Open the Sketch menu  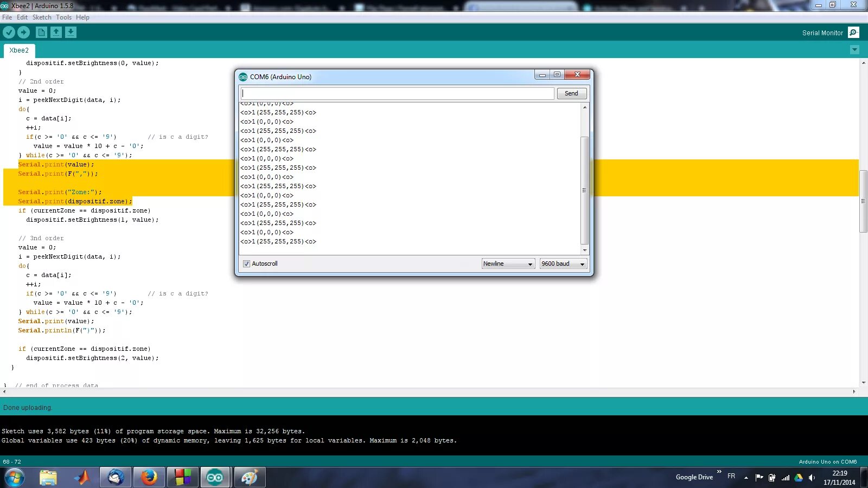42,17
